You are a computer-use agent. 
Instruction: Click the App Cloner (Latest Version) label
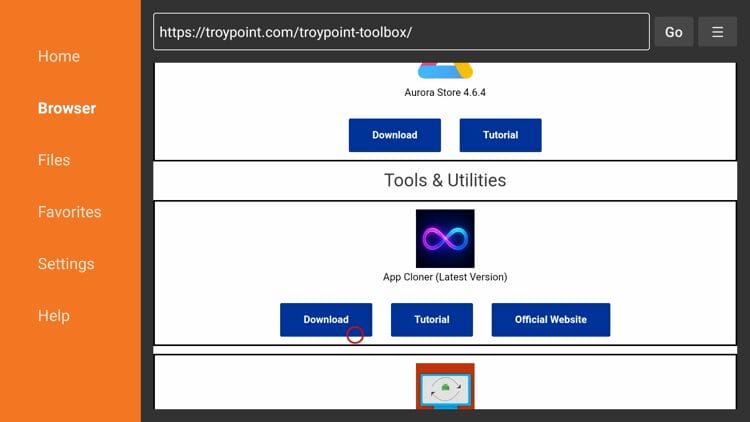445,277
